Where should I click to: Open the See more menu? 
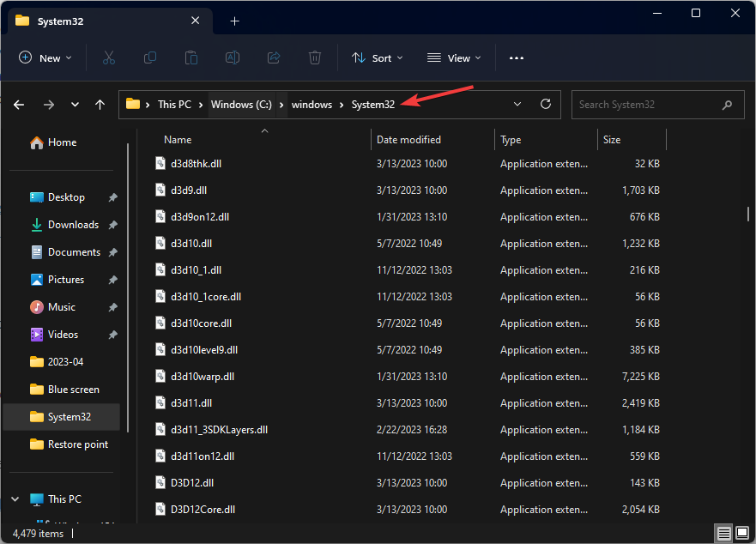click(x=516, y=57)
